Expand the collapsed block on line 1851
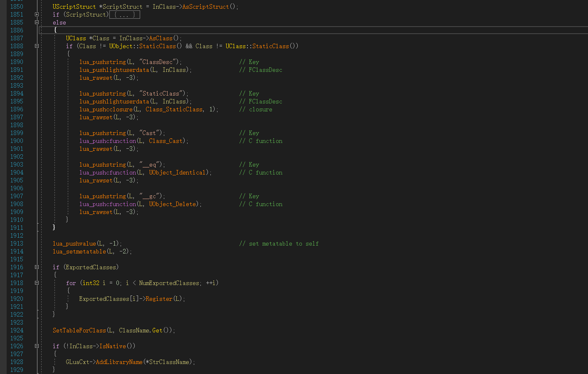The image size is (588, 374). [x=37, y=15]
